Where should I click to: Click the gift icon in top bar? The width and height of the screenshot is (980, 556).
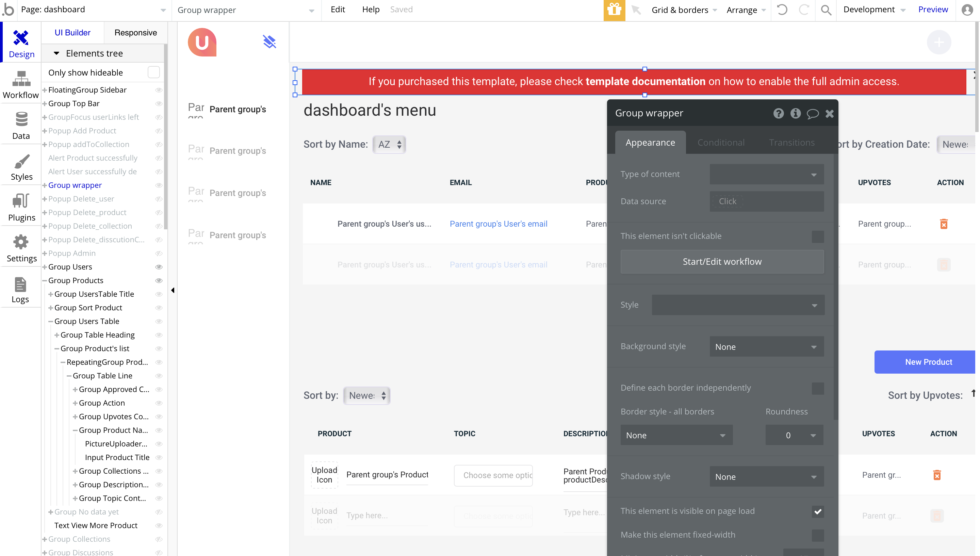click(x=614, y=10)
